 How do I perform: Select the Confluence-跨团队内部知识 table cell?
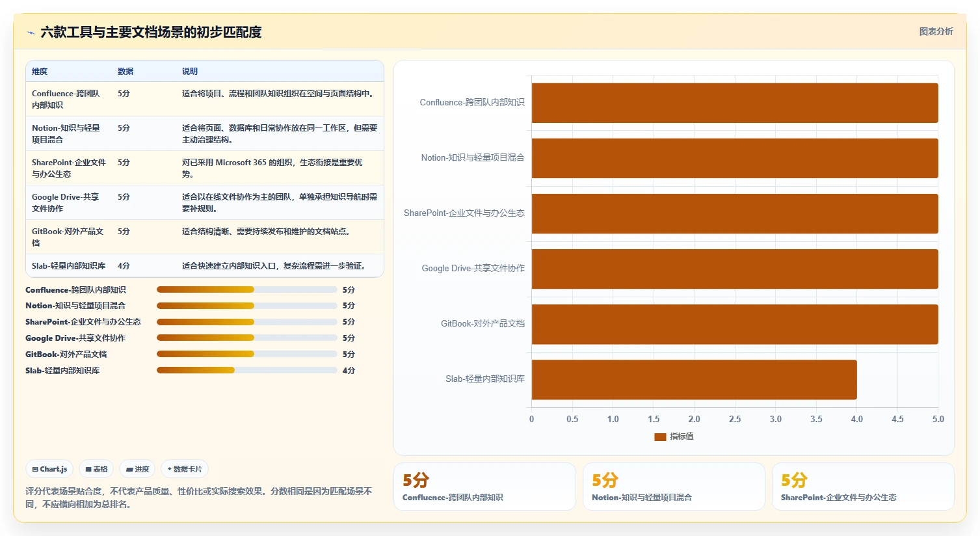click(69, 99)
